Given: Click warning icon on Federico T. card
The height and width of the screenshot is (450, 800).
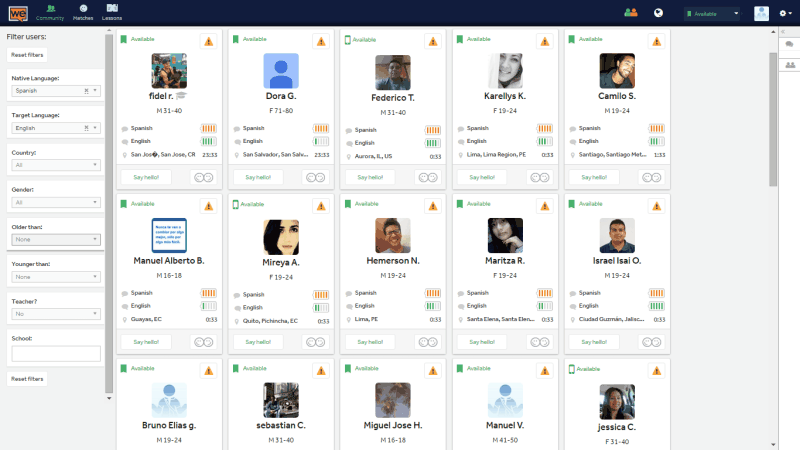Looking at the screenshot, I should tap(433, 41).
